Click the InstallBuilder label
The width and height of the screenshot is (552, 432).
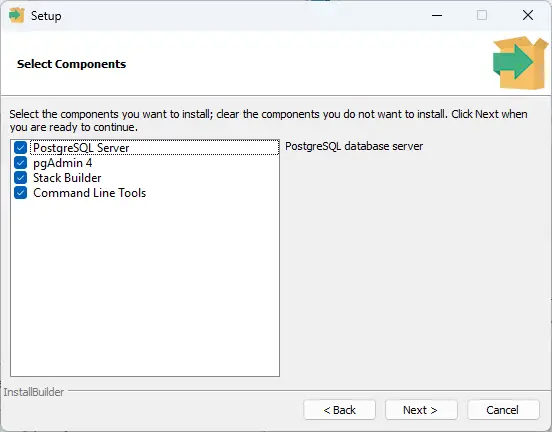click(34, 392)
